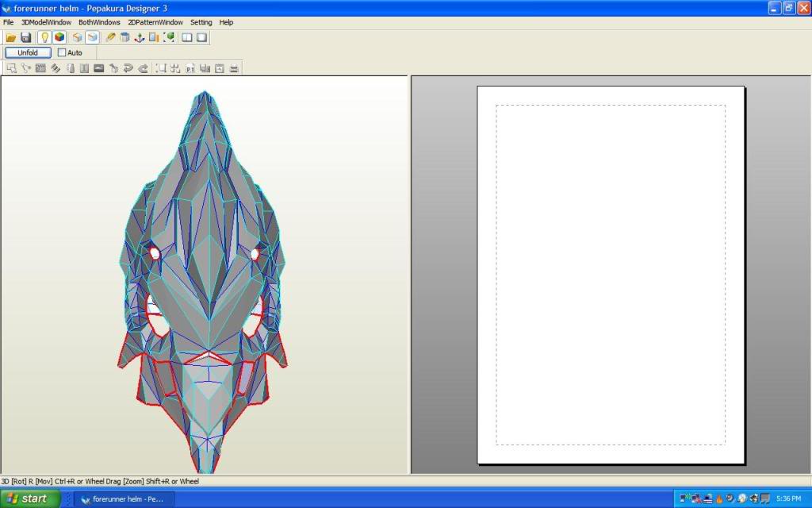This screenshot has width=812, height=508.
Task: Click the blank 2D pattern page
Action: pyautogui.click(x=611, y=275)
